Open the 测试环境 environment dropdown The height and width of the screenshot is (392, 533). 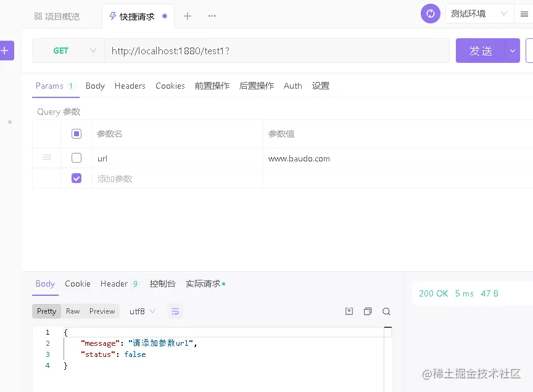(479, 14)
